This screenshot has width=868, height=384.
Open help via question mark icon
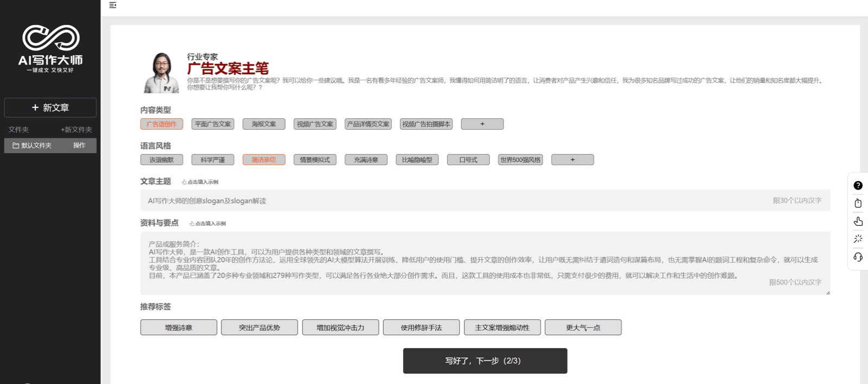858,185
